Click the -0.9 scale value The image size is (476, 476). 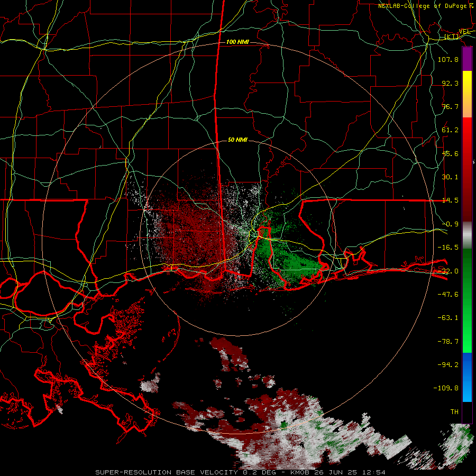point(450,224)
